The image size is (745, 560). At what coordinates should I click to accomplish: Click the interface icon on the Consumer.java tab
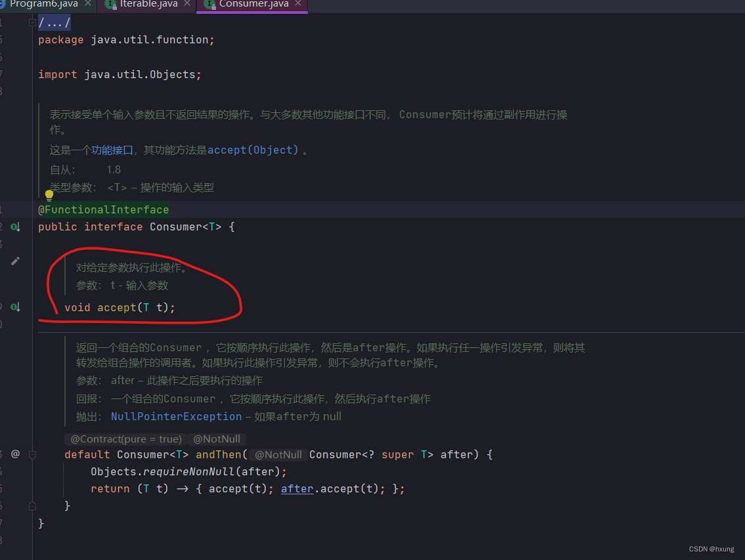pos(210,3)
